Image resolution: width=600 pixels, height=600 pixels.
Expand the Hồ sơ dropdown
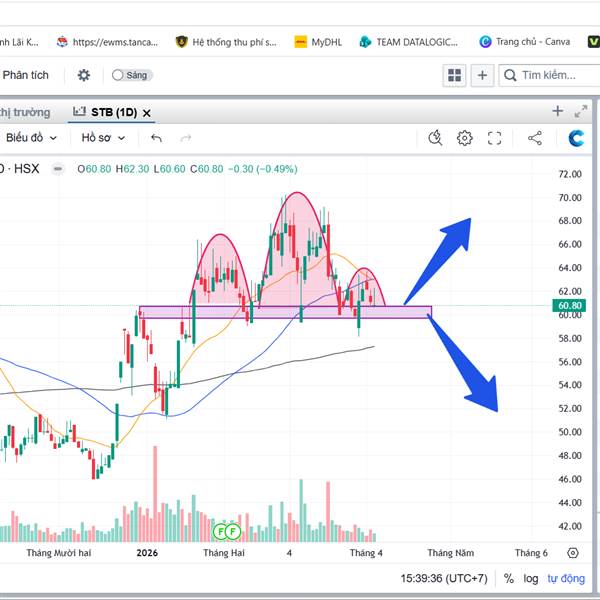click(104, 138)
